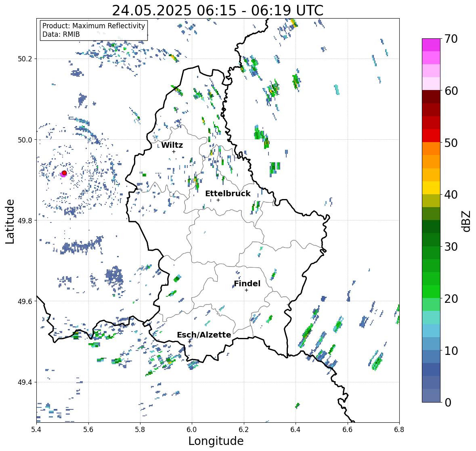This screenshot has width=476, height=451.
Task: Click the Ettelbruck station label
Action: pos(228,194)
